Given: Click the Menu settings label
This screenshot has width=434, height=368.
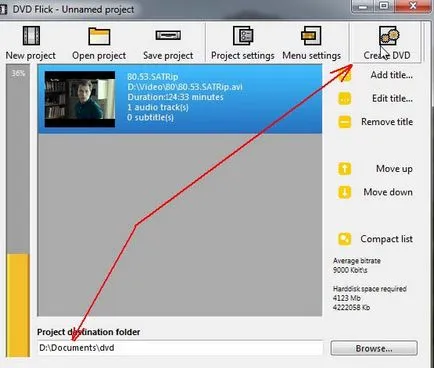Looking at the screenshot, I should [x=312, y=55].
